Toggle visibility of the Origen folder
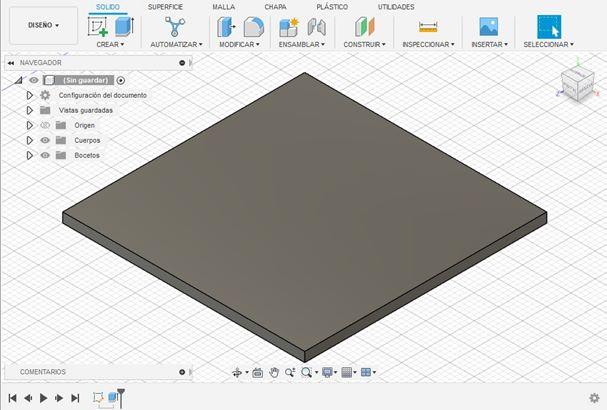The width and height of the screenshot is (607, 410). click(x=45, y=125)
